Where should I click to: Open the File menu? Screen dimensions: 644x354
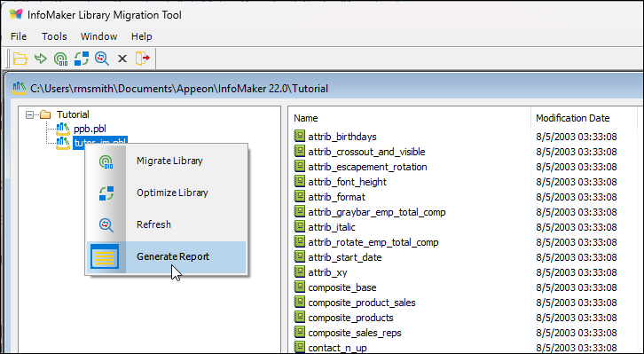pos(19,36)
